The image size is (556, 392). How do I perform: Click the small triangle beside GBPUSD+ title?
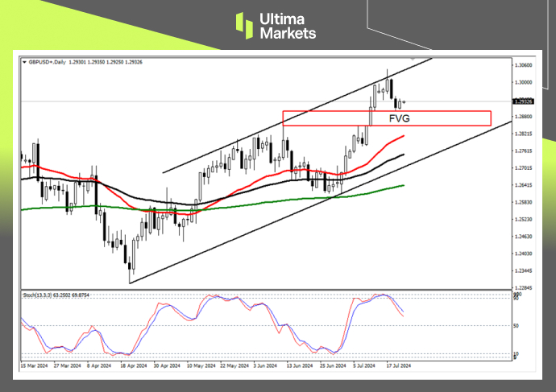24,60
